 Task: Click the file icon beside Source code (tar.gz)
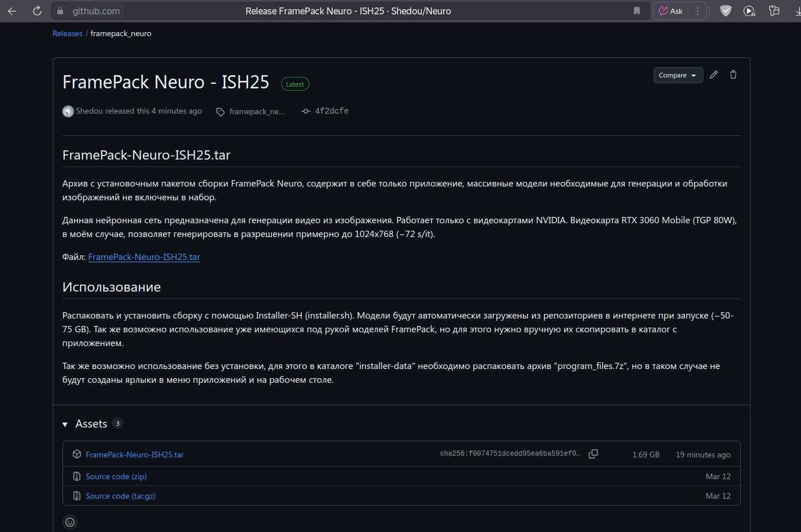point(77,496)
